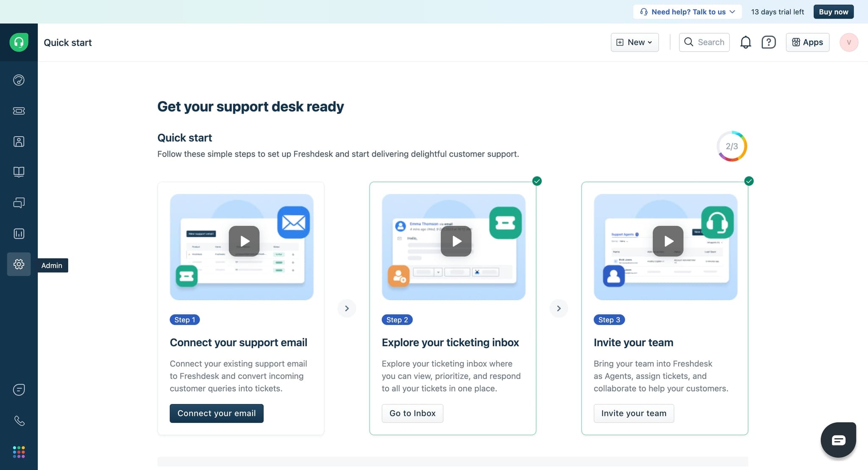This screenshot has width=868, height=470.
Task: Open the phone channel icon
Action: [x=19, y=420]
